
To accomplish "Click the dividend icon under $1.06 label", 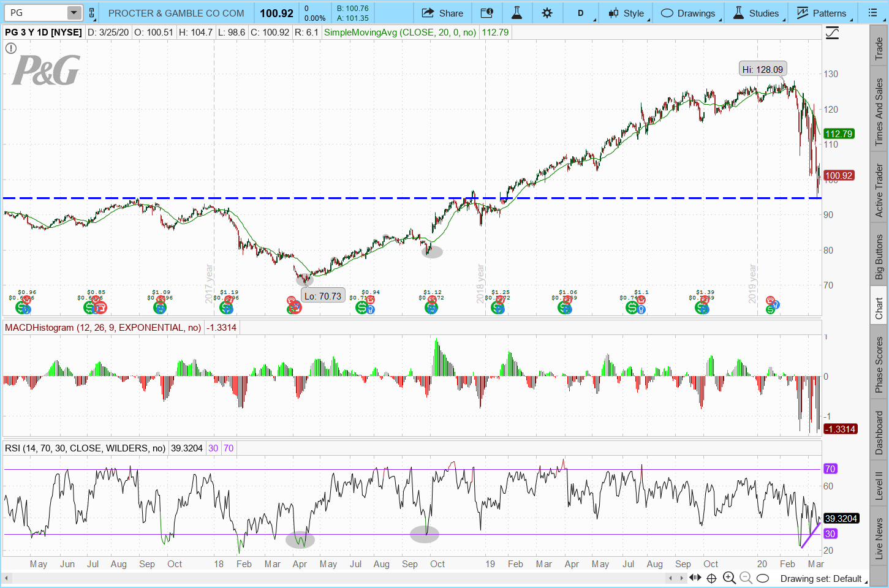I will [x=565, y=307].
